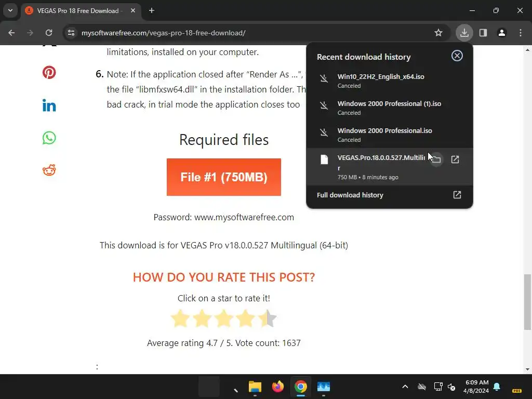Share the post on Reddit
Screen dimensions: 532x399
[x=49, y=170]
